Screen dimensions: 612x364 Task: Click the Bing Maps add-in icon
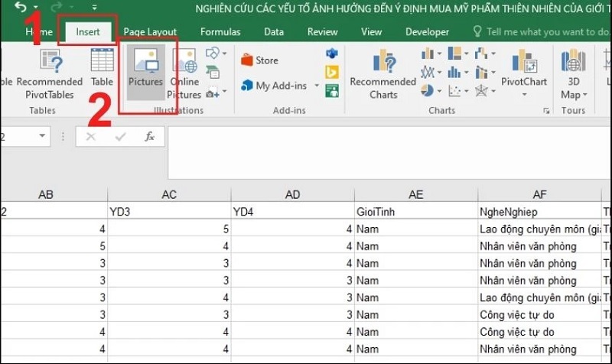click(x=332, y=72)
